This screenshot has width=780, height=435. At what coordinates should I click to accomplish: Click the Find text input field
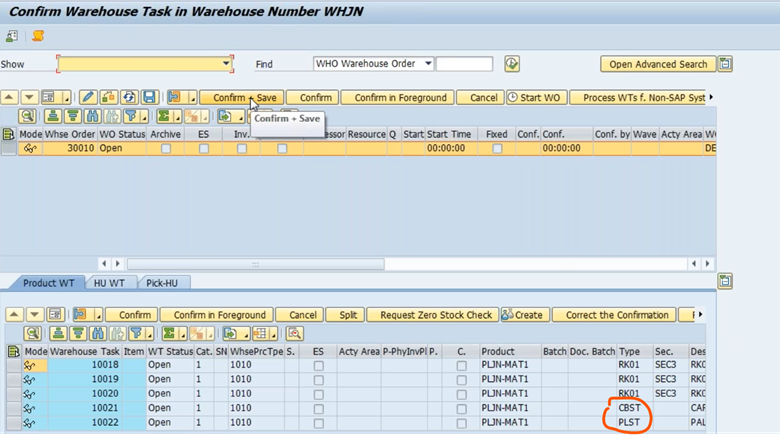[x=464, y=64]
